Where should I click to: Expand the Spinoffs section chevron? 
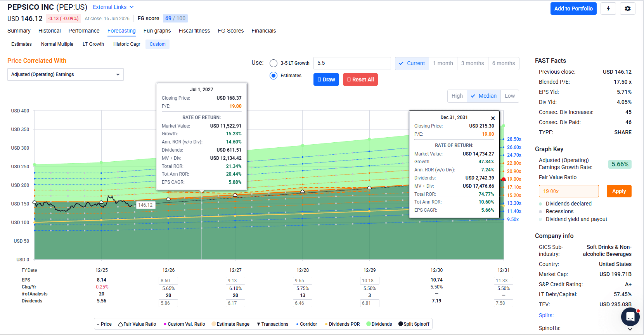tap(630, 329)
